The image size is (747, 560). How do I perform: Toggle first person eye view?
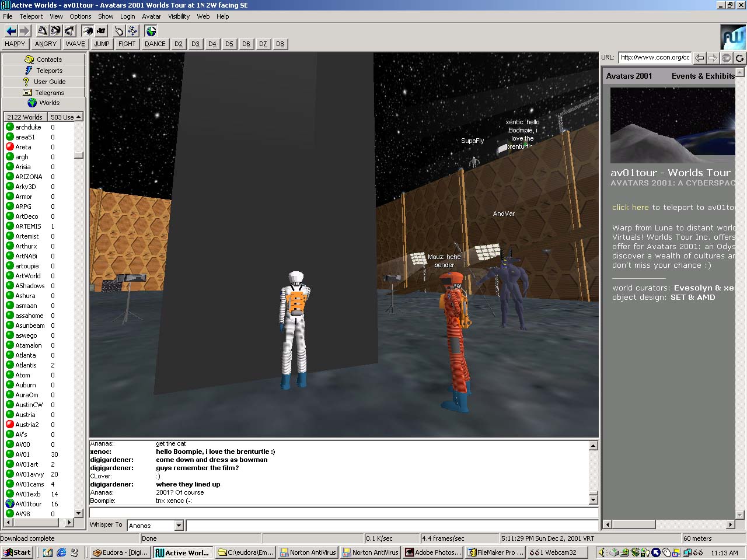pos(88,31)
